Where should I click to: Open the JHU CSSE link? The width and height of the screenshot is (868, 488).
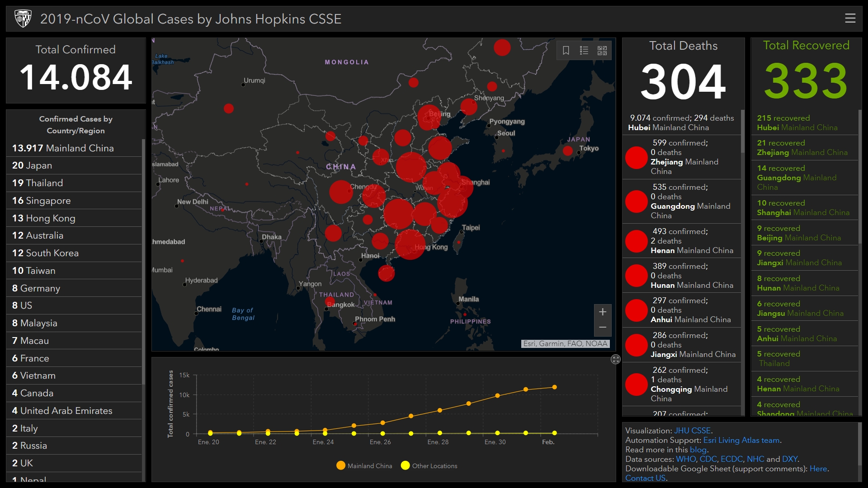click(693, 431)
